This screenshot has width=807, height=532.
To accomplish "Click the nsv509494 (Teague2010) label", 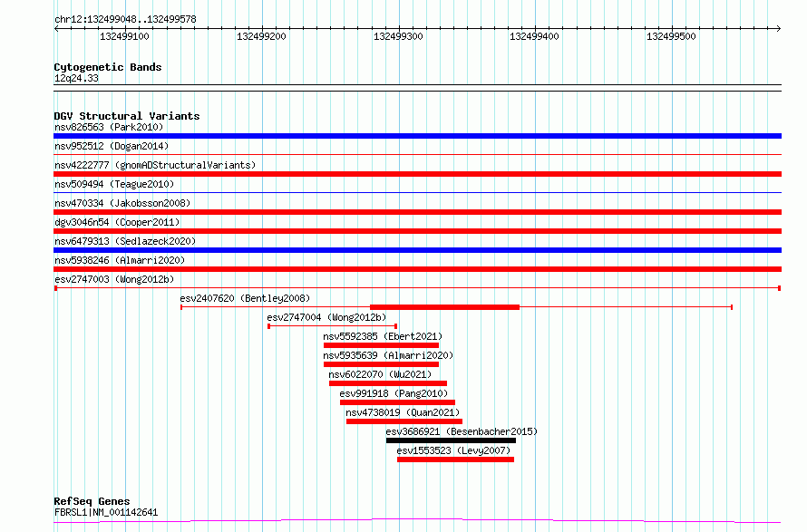I will pos(114,184).
